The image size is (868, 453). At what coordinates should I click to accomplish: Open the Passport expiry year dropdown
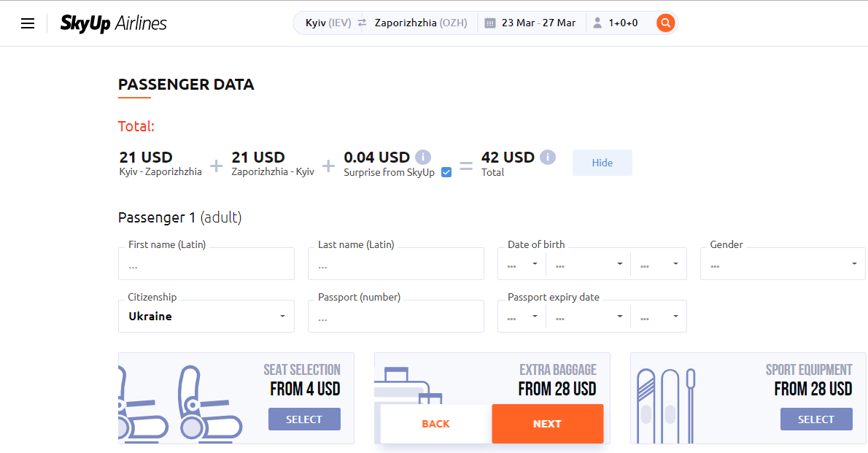pos(659,317)
